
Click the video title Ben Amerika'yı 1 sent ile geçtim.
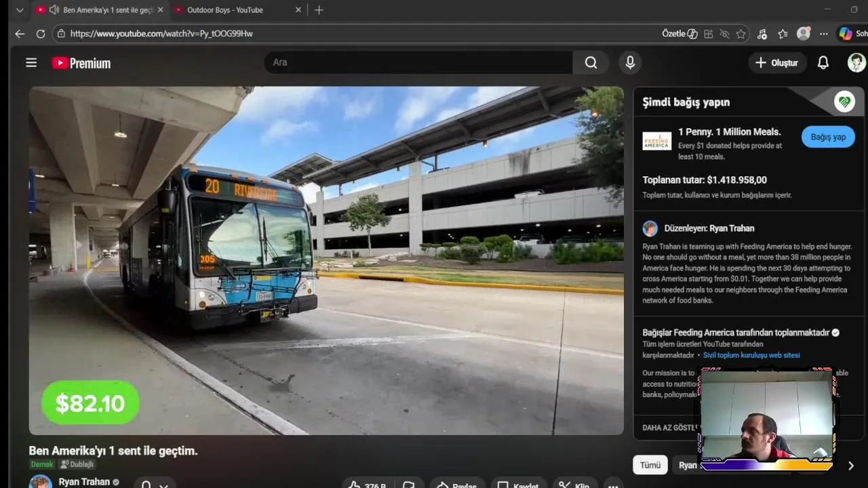pos(113,451)
